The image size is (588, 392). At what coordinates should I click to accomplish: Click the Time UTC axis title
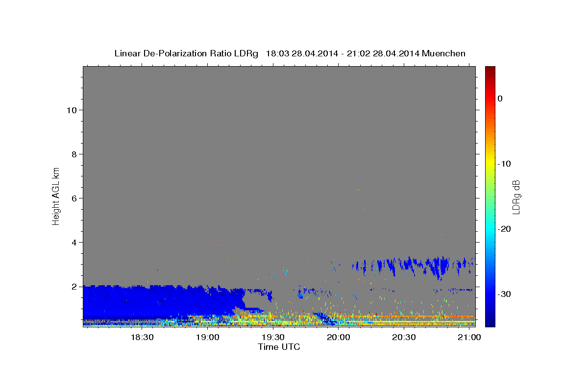pos(279,347)
